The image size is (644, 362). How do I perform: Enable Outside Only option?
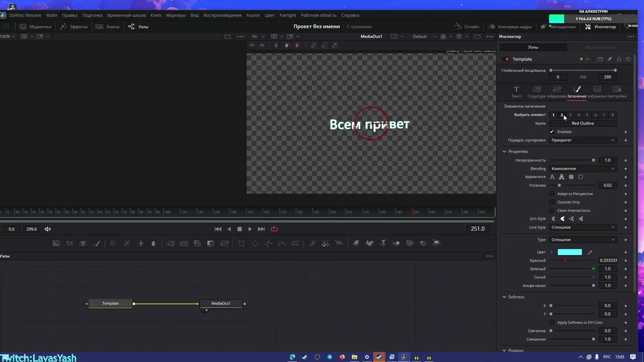point(552,202)
